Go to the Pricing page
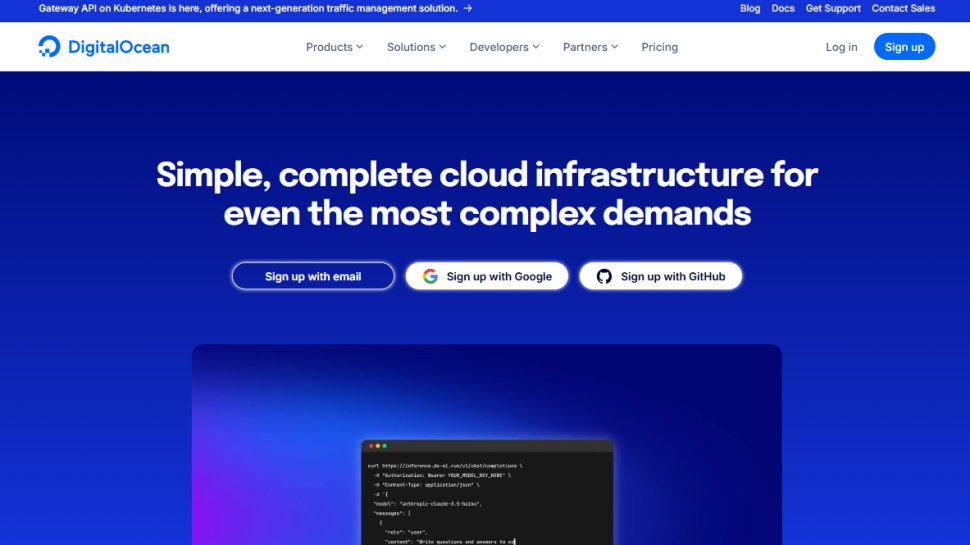 coord(659,47)
